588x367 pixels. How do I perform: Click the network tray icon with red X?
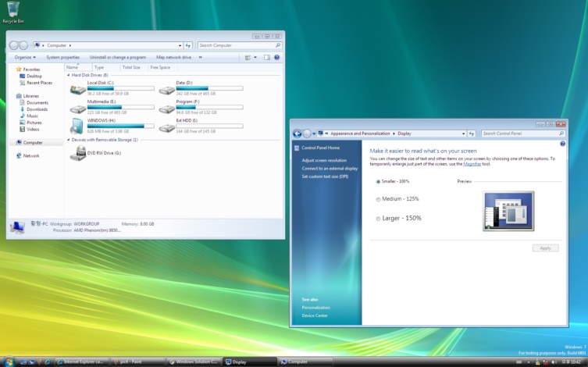click(x=546, y=362)
